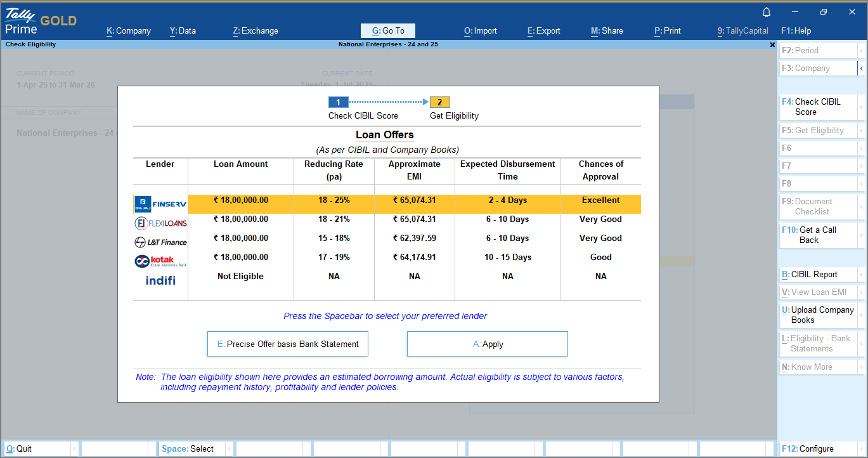Screen dimensions: 868x458
Task: Open the K: Company menu
Action: (129, 30)
